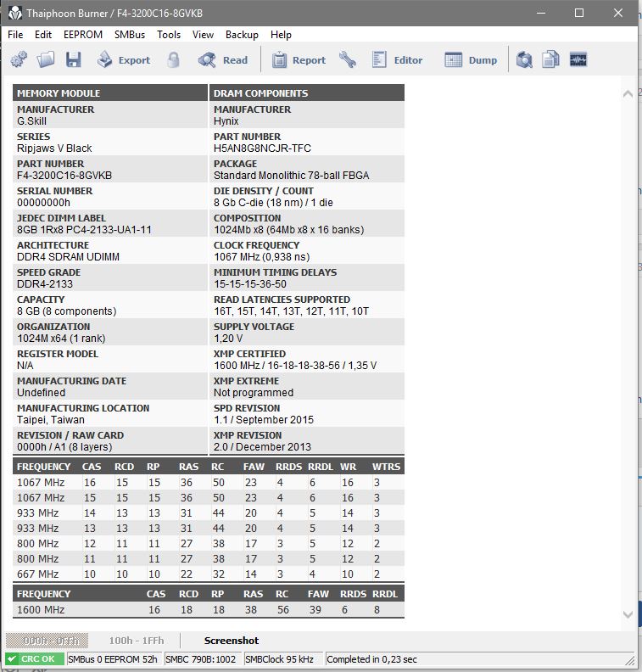This screenshot has height=672, width=642.
Task: Click the CRC OK status indicator
Action: point(35,658)
